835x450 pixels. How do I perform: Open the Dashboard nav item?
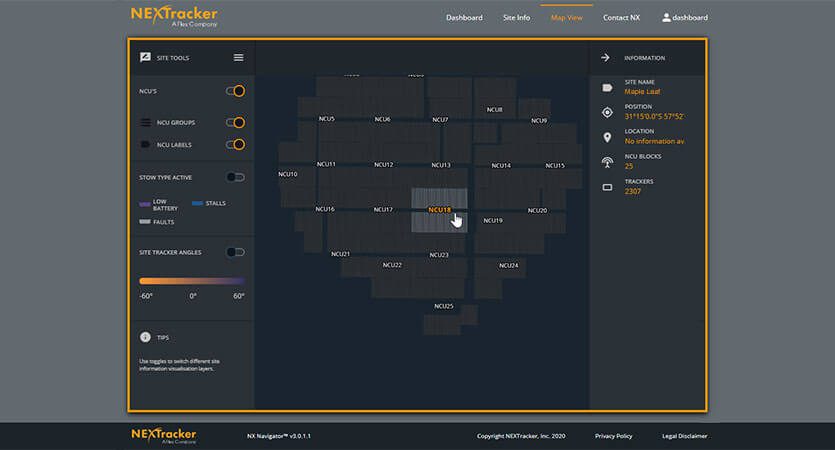coord(464,18)
